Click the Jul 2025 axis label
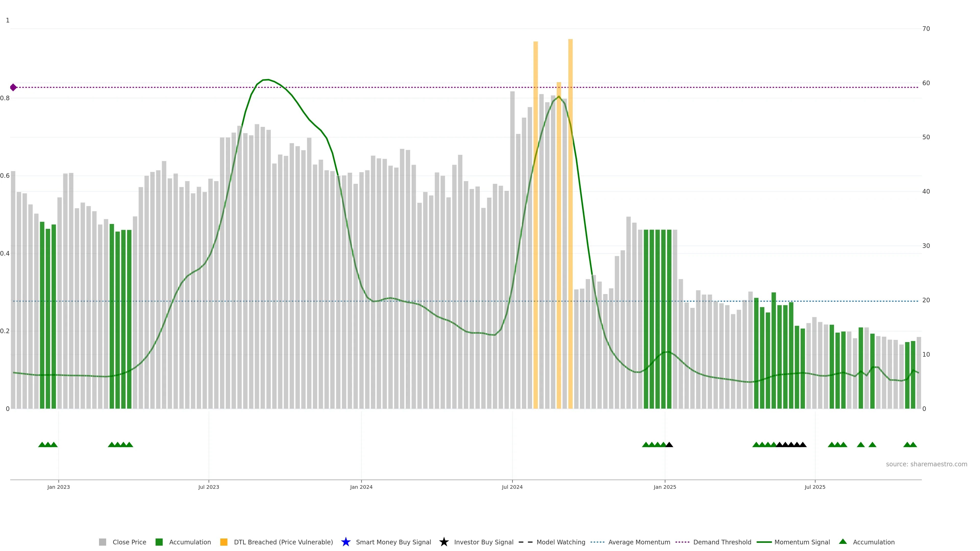The height and width of the screenshot is (551, 980). click(815, 487)
